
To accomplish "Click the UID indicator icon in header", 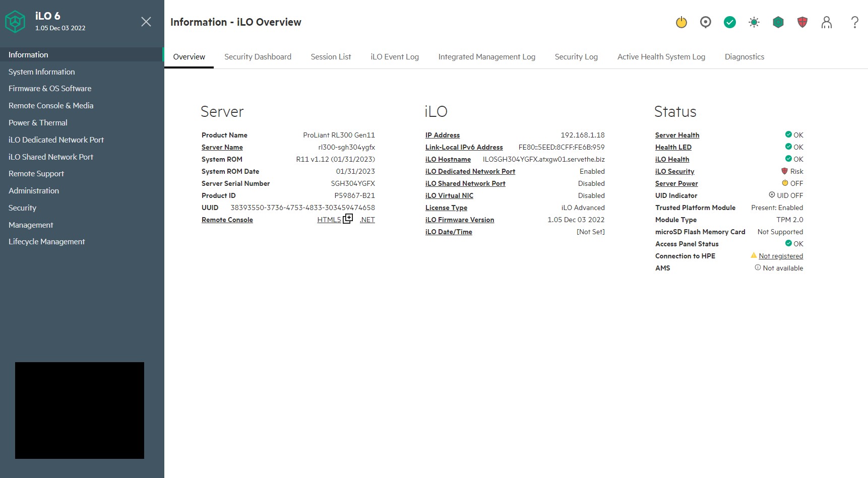I will click(x=706, y=22).
